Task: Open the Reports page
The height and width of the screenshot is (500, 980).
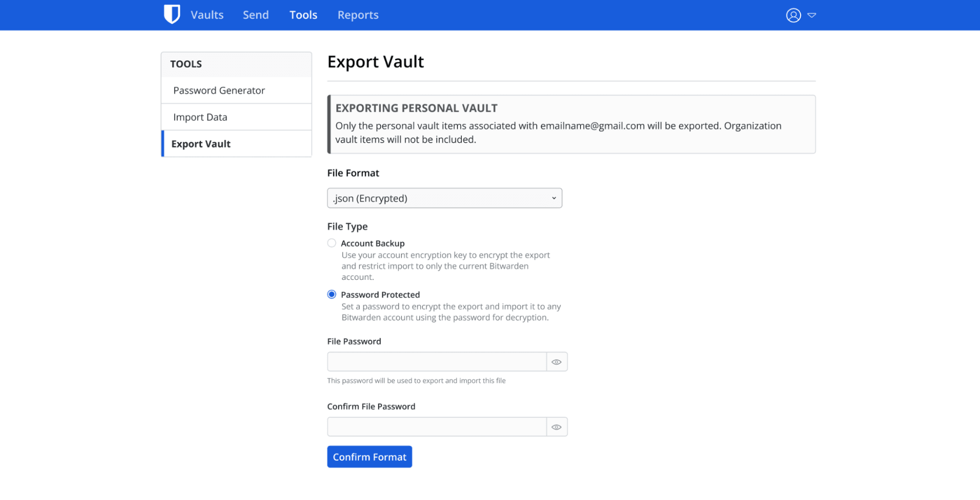Action: 357,15
